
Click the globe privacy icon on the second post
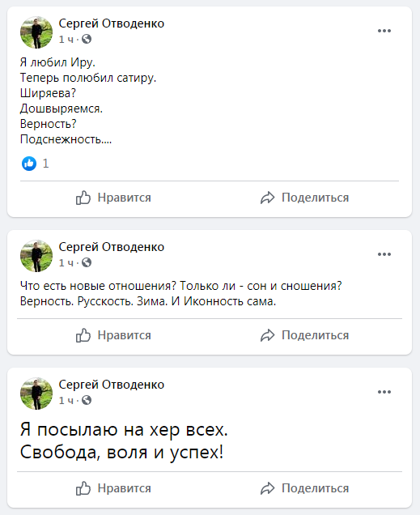pos(87,262)
